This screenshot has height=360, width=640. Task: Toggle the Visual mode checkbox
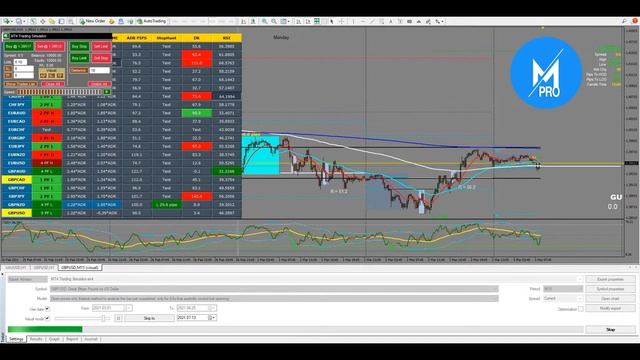[47, 318]
